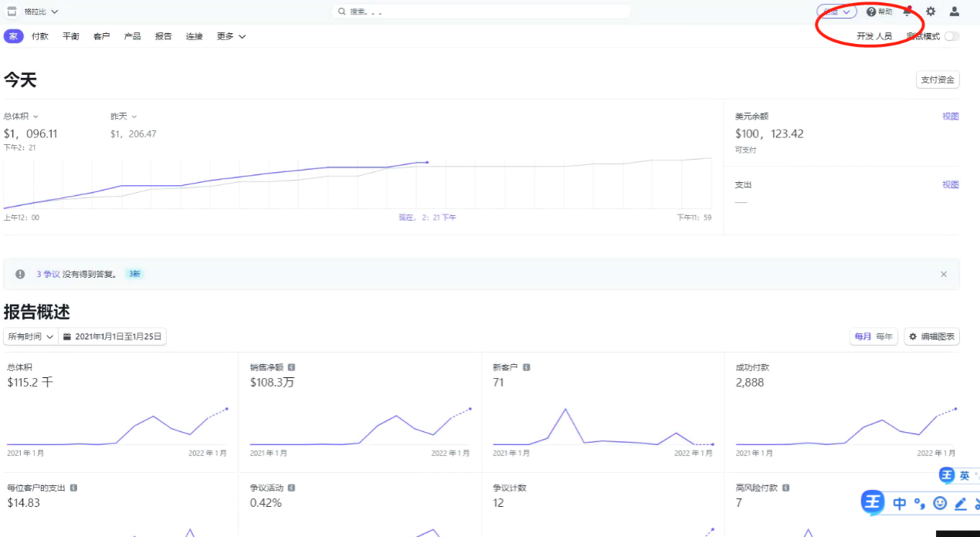980x537 pixels.
Task: Click the emoji smiley in the IME toolbar
Action: point(940,503)
